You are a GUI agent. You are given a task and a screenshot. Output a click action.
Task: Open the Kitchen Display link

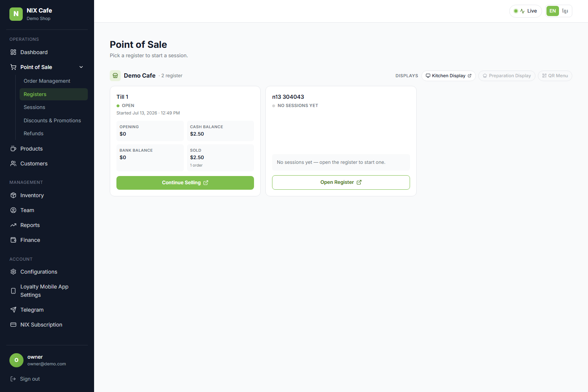coord(448,76)
